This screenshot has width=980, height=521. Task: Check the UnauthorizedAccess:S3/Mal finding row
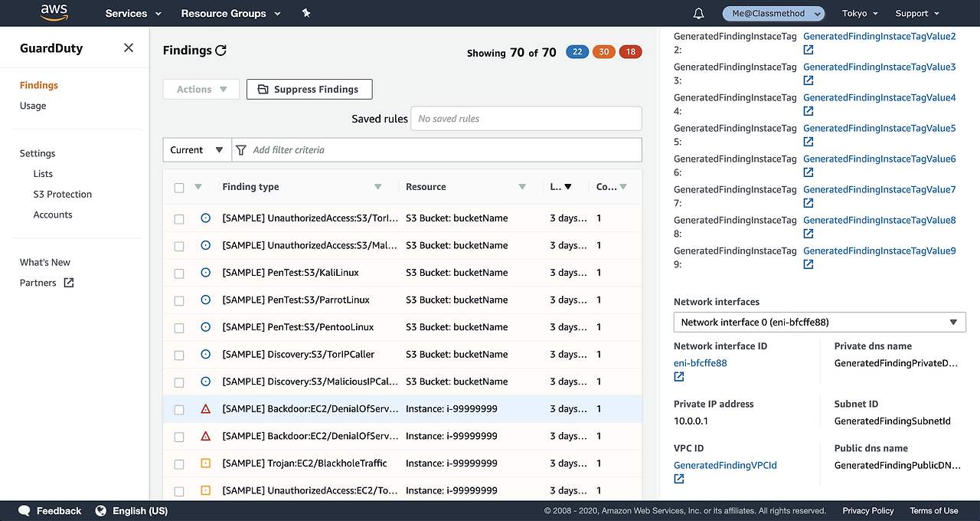click(179, 246)
